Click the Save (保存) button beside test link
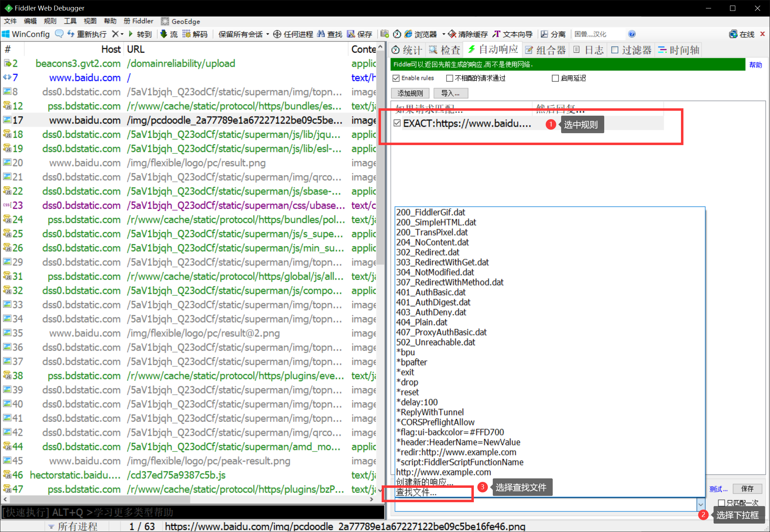 coord(747,489)
